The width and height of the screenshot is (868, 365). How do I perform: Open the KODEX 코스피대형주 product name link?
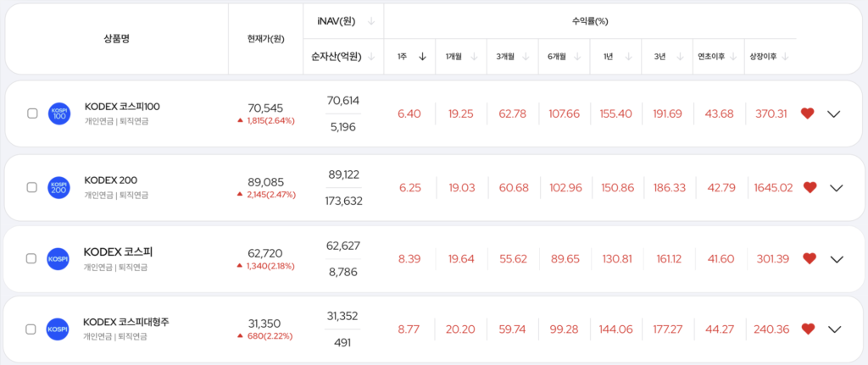(x=125, y=322)
